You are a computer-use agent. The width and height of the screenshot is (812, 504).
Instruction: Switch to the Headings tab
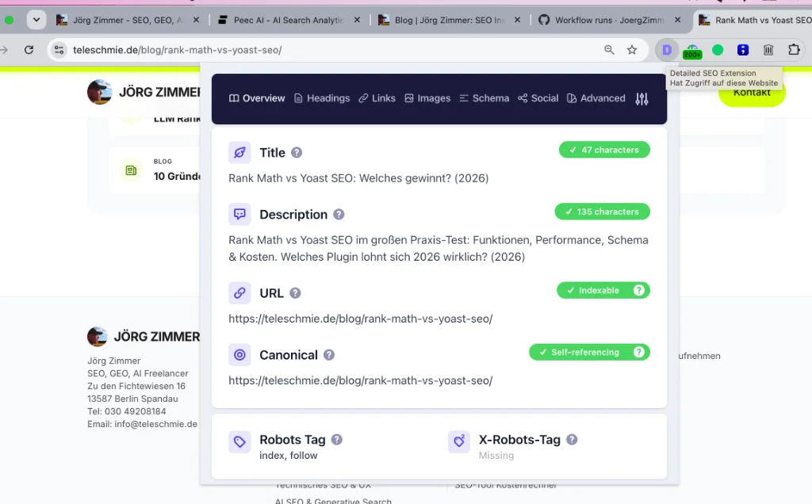click(x=322, y=98)
